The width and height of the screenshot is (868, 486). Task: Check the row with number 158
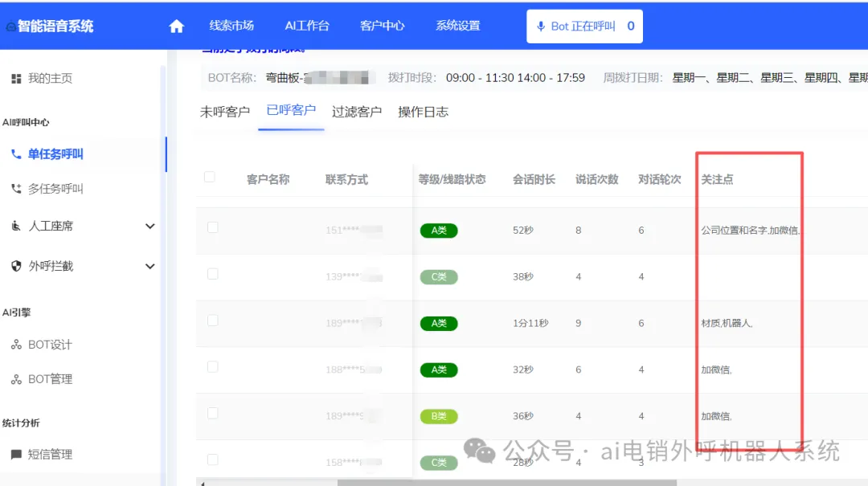pos(212,460)
